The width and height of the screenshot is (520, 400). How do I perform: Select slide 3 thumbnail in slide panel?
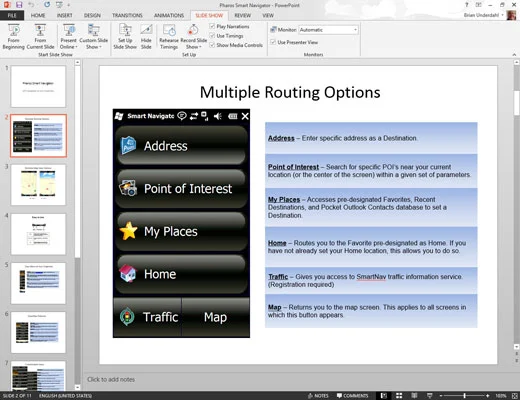click(x=38, y=185)
